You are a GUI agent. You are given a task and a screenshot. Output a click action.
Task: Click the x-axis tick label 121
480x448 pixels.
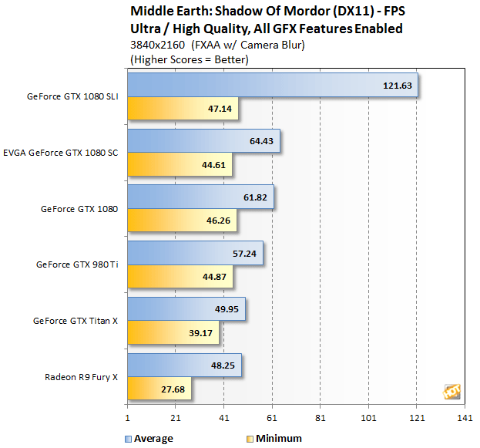(x=417, y=418)
